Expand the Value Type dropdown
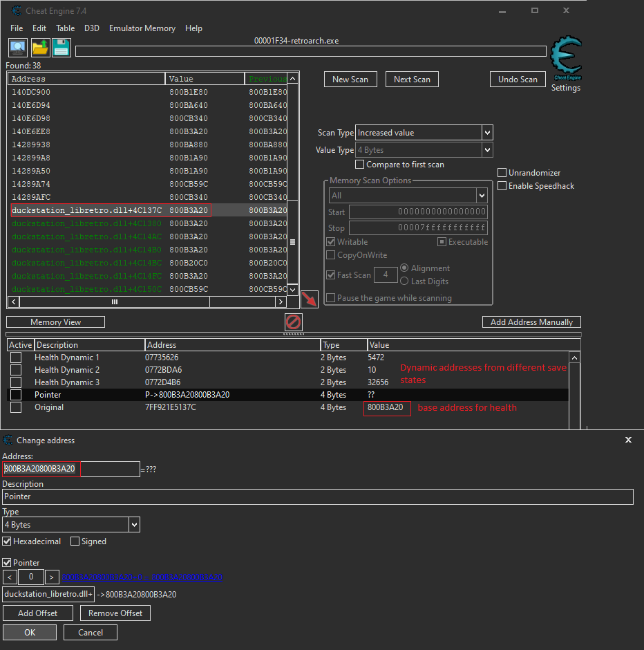Viewport: 644px width, 650px height. 487,150
